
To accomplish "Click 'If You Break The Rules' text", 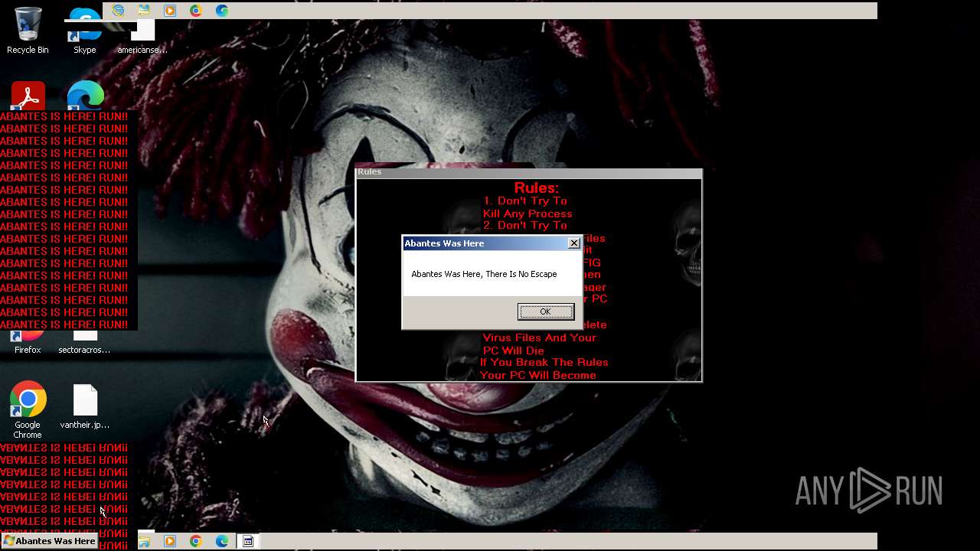I will point(544,362).
